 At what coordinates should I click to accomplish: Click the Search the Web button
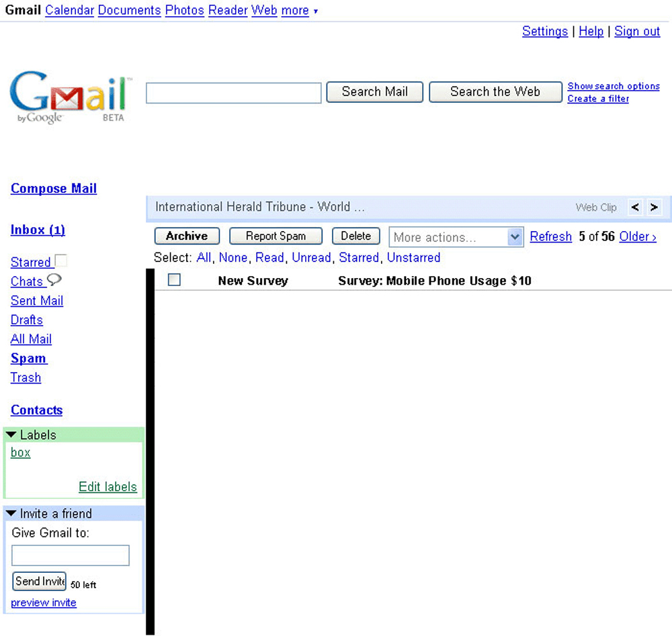click(495, 91)
